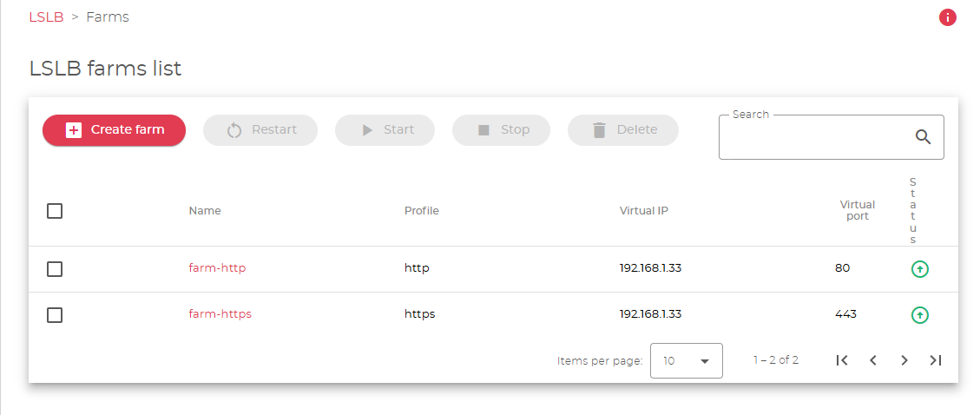Click farm-https green status icon

pyautogui.click(x=919, y=315)
